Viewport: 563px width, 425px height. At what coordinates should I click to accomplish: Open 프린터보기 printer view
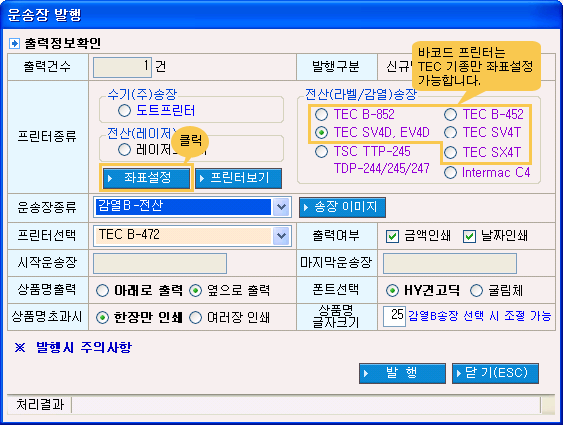238,178
